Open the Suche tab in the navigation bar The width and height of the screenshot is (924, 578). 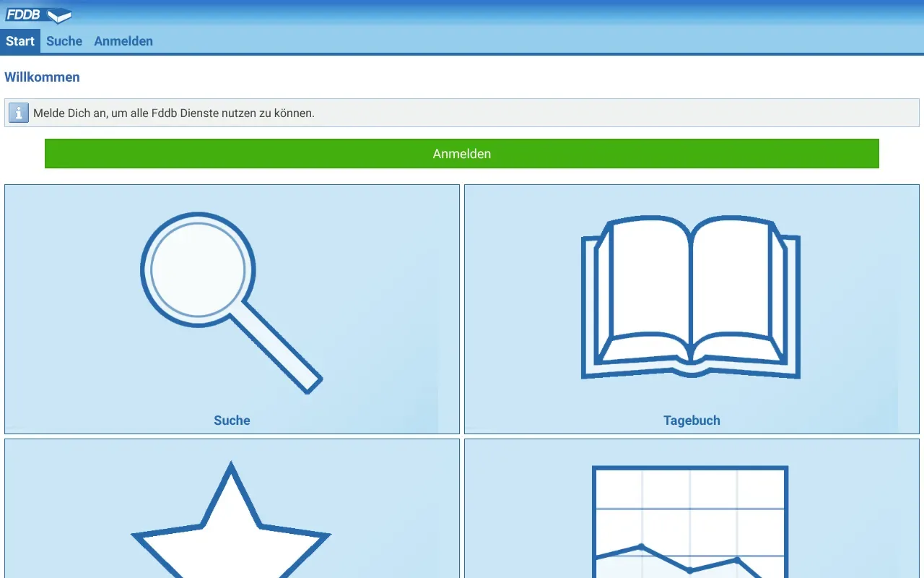[x=64, y=41]
